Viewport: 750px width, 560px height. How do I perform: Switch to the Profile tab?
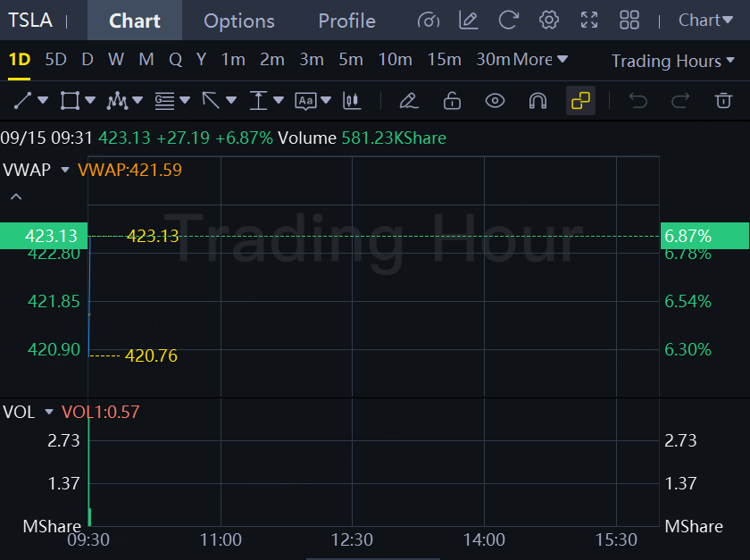tap(346, 21)
